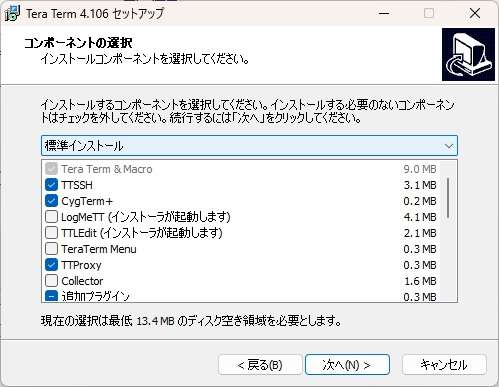Screen dimensions: 499x387
Task: Open the 標準インストール type dropdown
Action: click(x=249, y=146)
